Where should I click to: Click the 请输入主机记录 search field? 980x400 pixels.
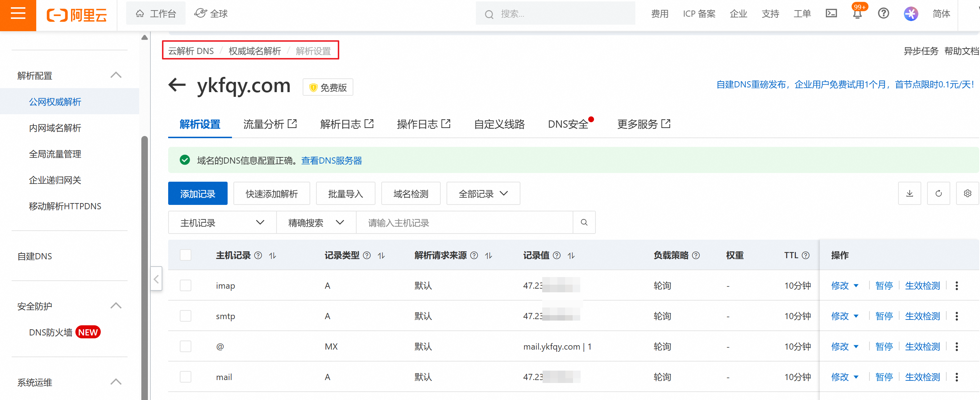(464, 223)
